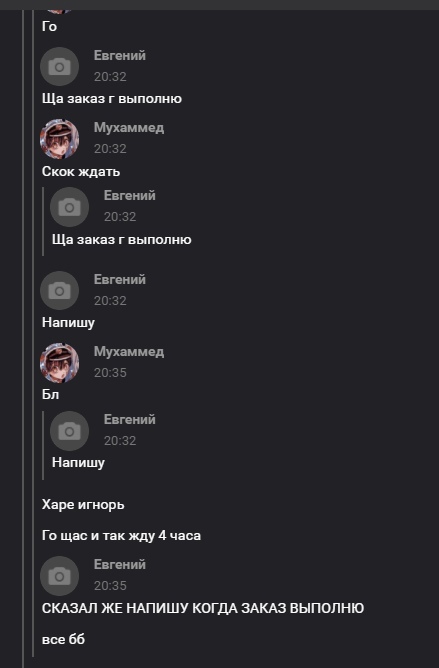Open Евгений's camera placeholder avatar at top 20:32

(x=59, y=66)
